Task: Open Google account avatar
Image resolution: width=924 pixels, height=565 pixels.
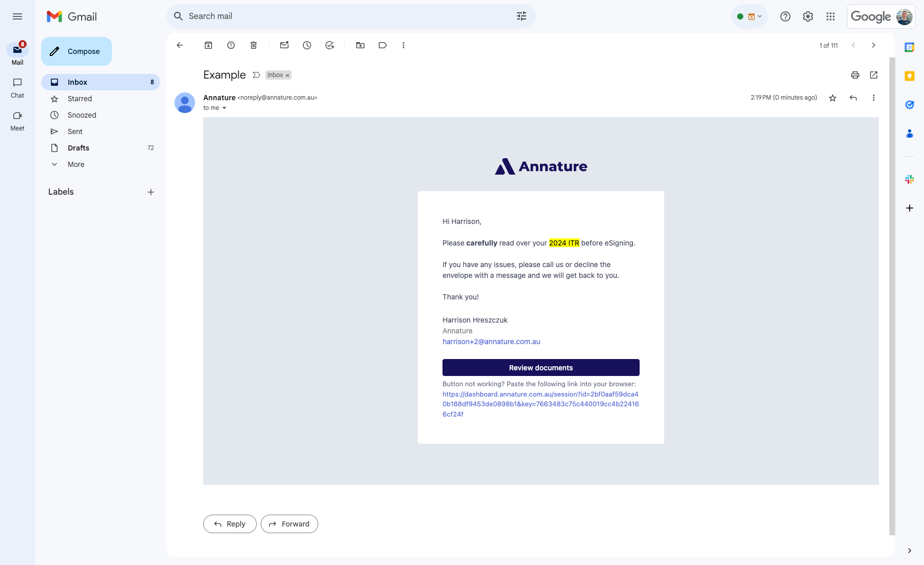Action: point(904,16)
